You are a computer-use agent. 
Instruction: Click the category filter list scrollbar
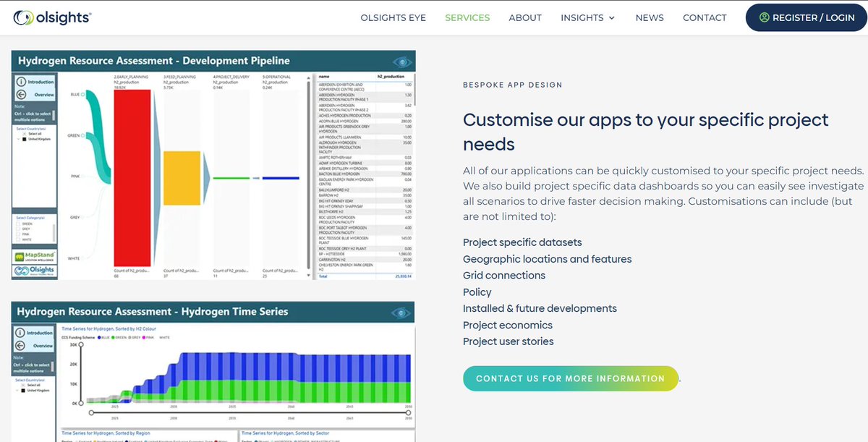[x=54, y=232]
